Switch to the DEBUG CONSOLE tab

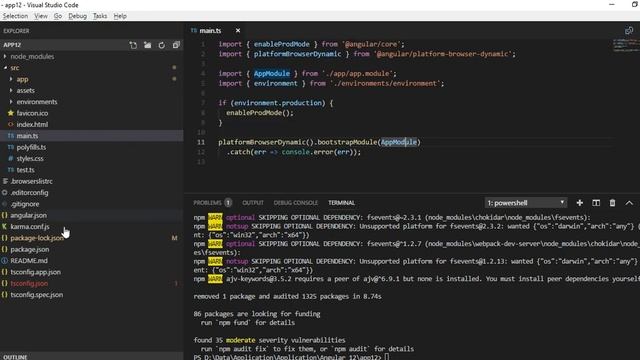(x=296, y=203)
